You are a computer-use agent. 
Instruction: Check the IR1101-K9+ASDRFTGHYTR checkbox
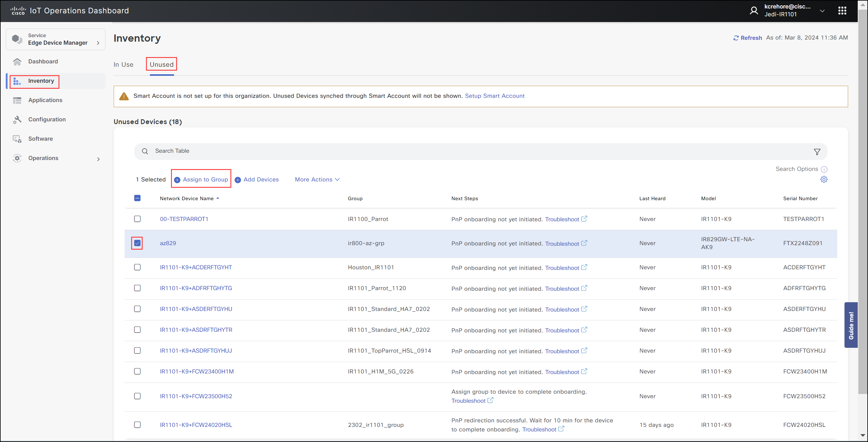tap(137, 330)
